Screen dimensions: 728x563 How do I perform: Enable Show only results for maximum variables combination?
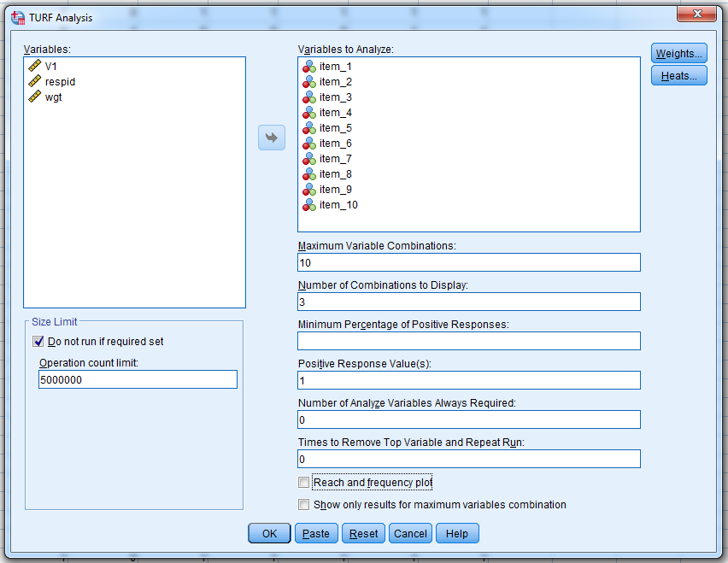[303, 504]
